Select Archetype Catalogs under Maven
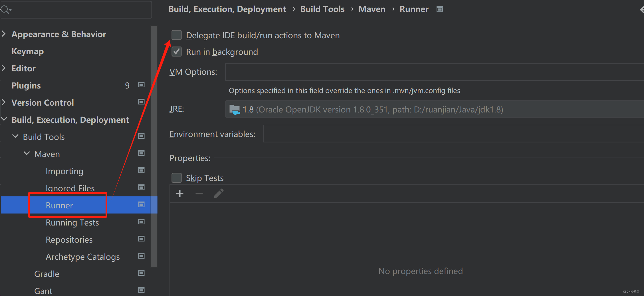Viewport: 644px width, 296px height. tap(83, 257)
